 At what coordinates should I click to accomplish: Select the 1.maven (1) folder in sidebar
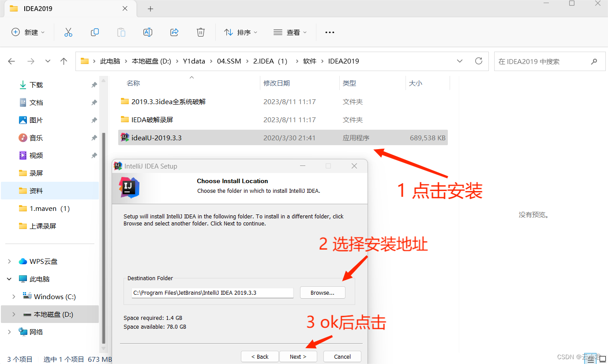point(50,208)
